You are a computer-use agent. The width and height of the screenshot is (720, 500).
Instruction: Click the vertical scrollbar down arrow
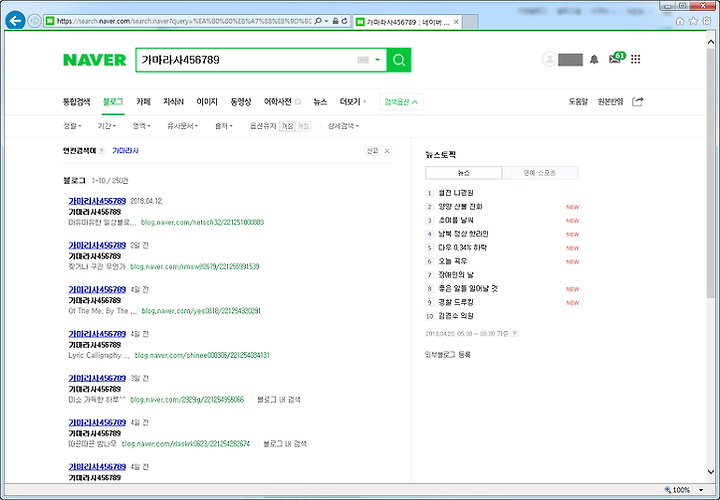[x=711, y=472]
